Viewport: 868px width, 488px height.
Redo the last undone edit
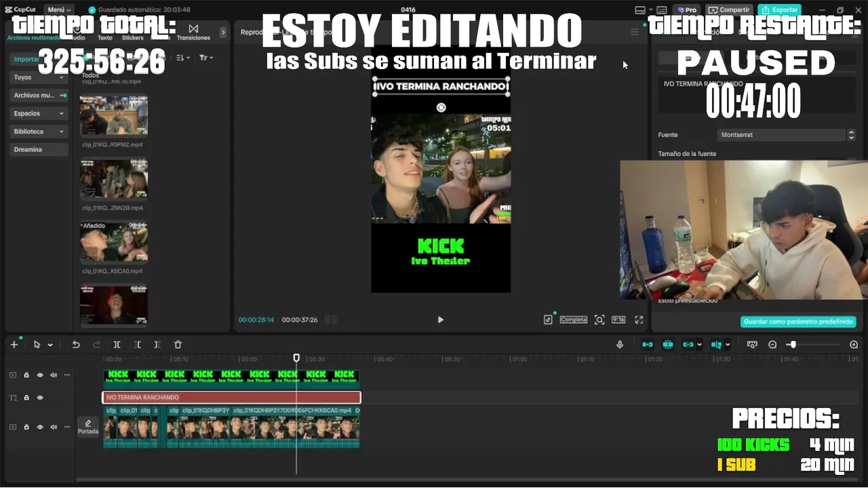[x=96, y=344]
